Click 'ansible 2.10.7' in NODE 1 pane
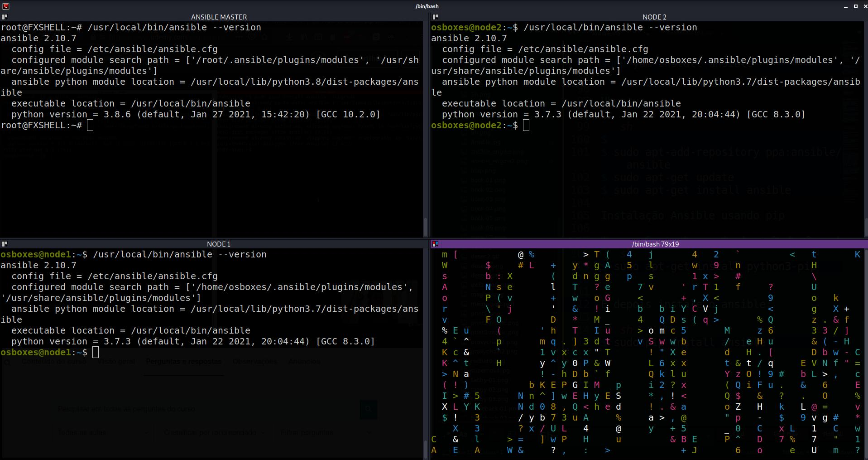This screenshot has width=868, height=460. [38, 265]
